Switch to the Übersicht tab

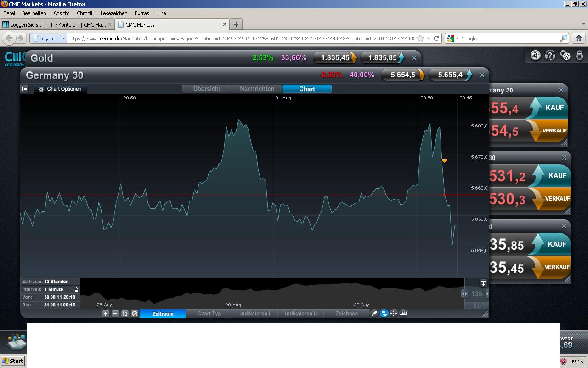pyautogui.click(x=207, y=89)
